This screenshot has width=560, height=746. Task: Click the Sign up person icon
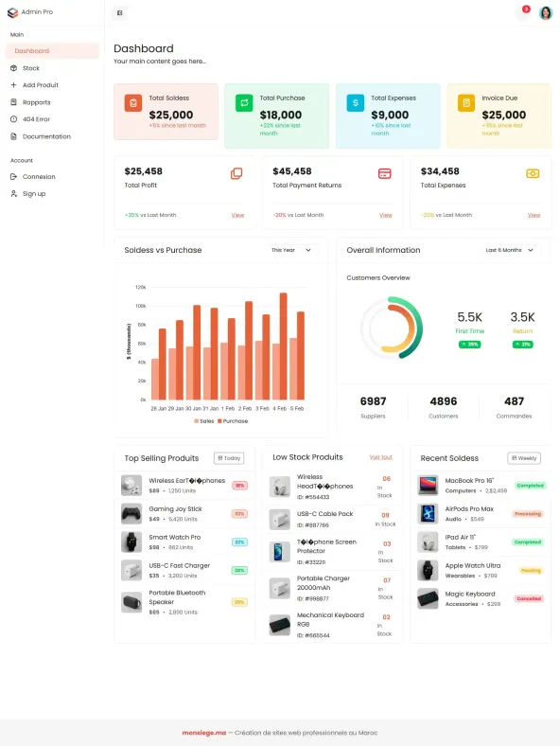pos(14,194)
